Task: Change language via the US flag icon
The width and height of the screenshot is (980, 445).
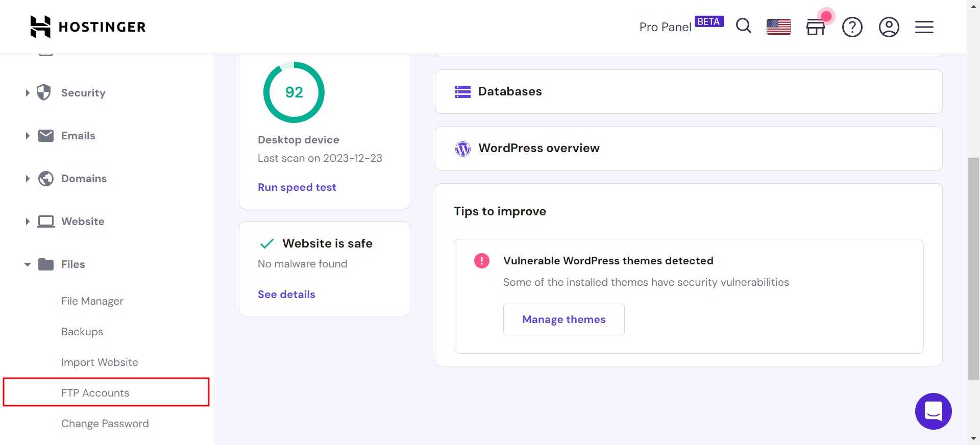Action: click(x=779, y=27)
